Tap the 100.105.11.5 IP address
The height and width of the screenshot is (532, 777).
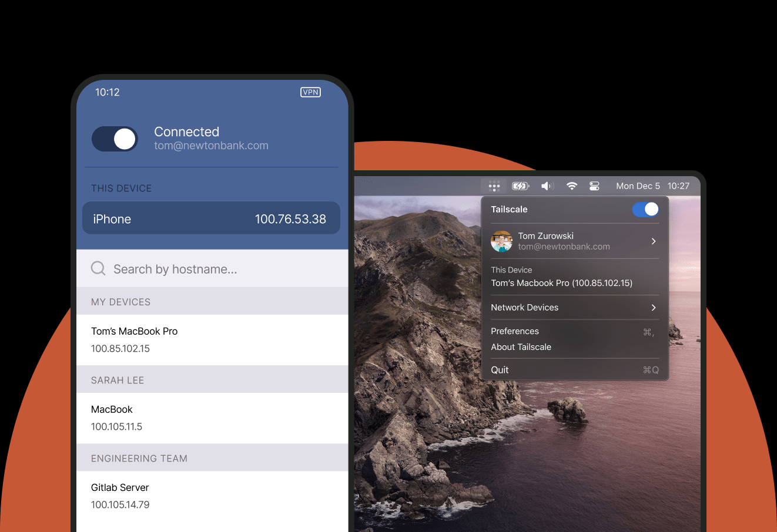tap(116, 427)
